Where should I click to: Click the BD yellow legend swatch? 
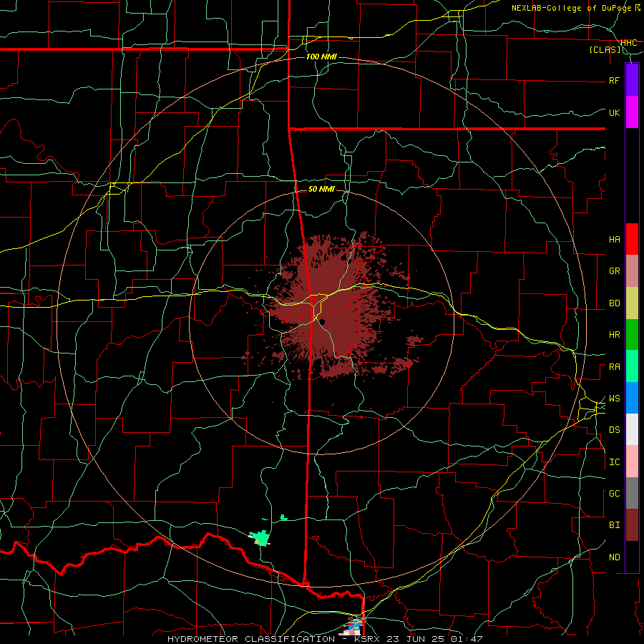pyautogui.click(x=632, y=303)
